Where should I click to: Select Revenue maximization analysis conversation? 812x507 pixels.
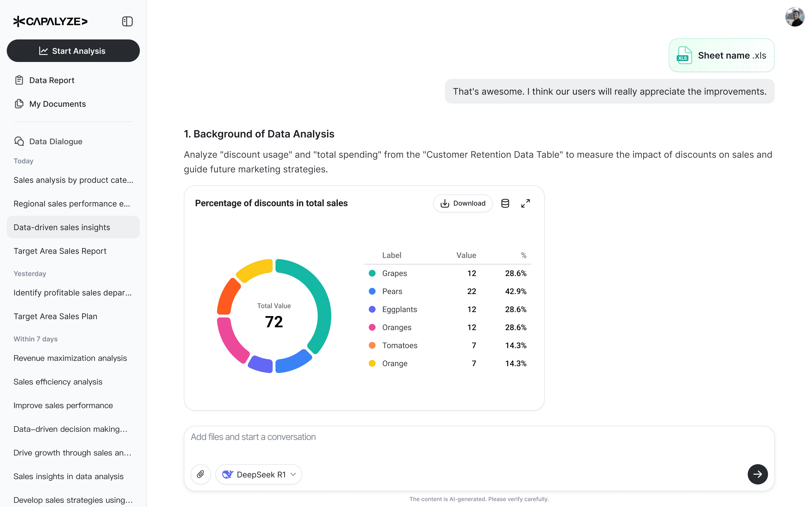tap(70, 358)
